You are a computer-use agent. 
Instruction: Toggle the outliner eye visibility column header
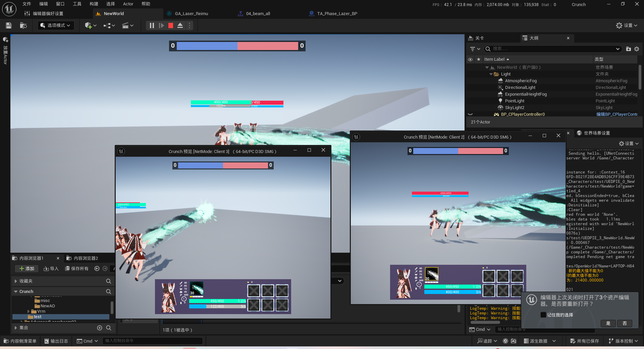click(470, 59)
